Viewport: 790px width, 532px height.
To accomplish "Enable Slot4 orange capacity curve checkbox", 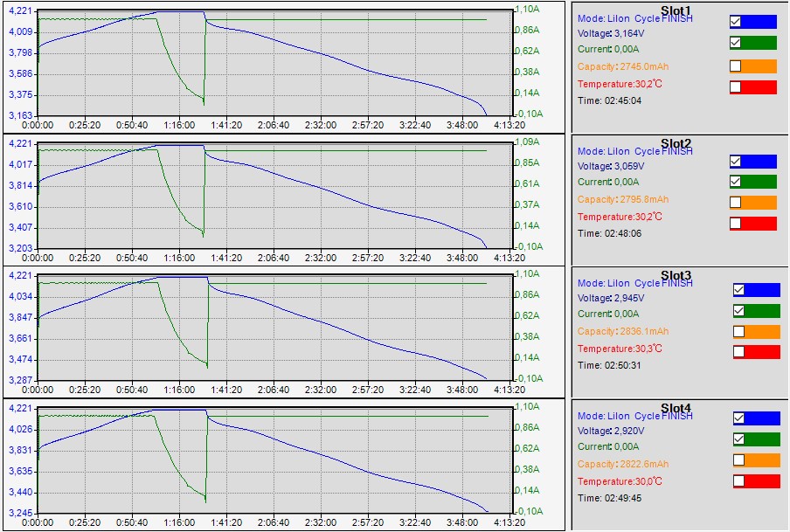I will pos(738,460).
